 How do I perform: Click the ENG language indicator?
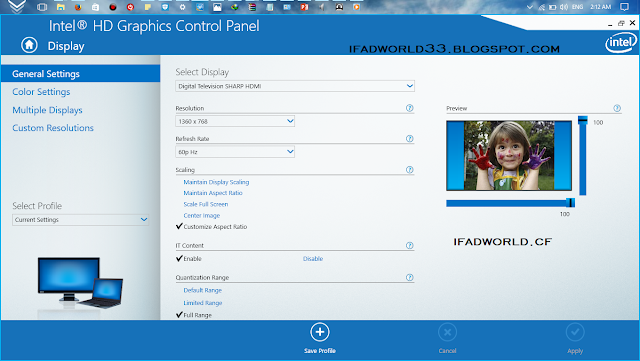click(577, 7)
